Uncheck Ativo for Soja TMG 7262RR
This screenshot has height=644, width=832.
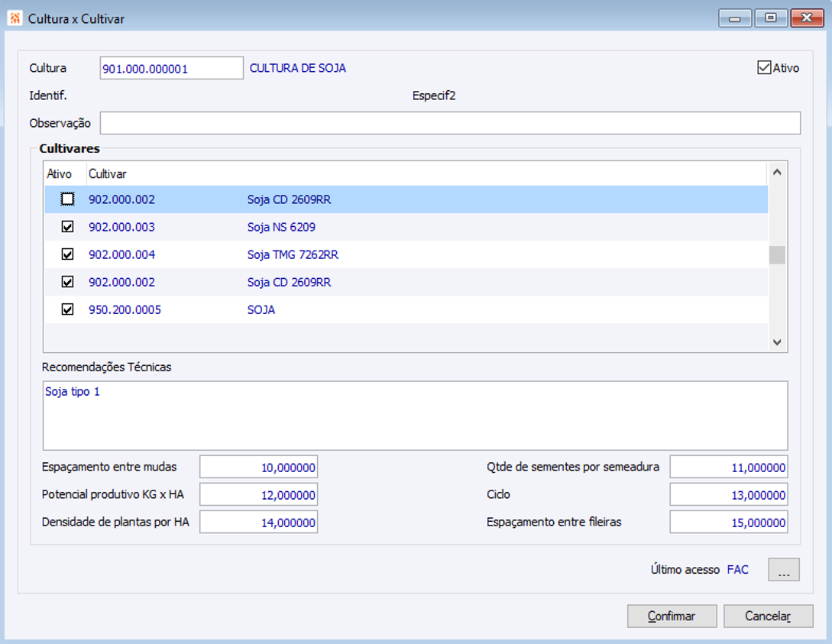(x=67, y=254)
